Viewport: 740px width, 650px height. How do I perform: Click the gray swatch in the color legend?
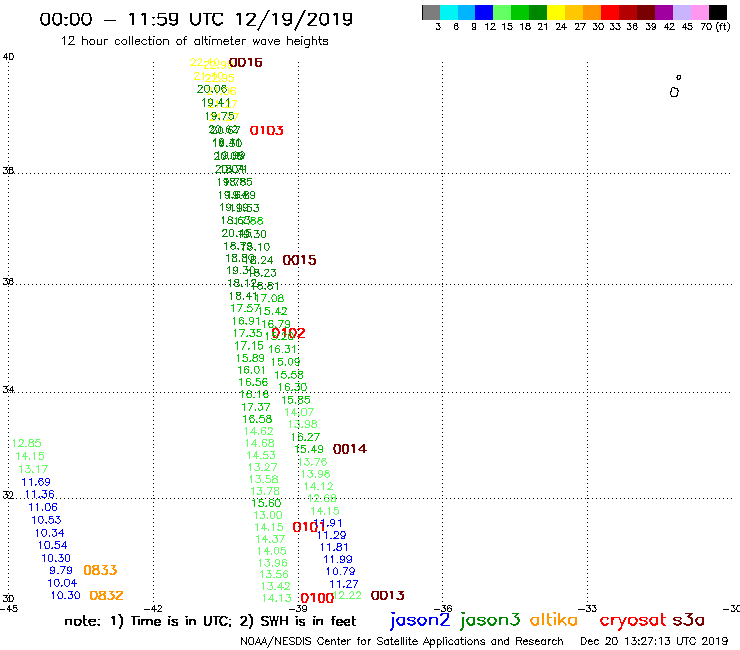coord(431,12)
